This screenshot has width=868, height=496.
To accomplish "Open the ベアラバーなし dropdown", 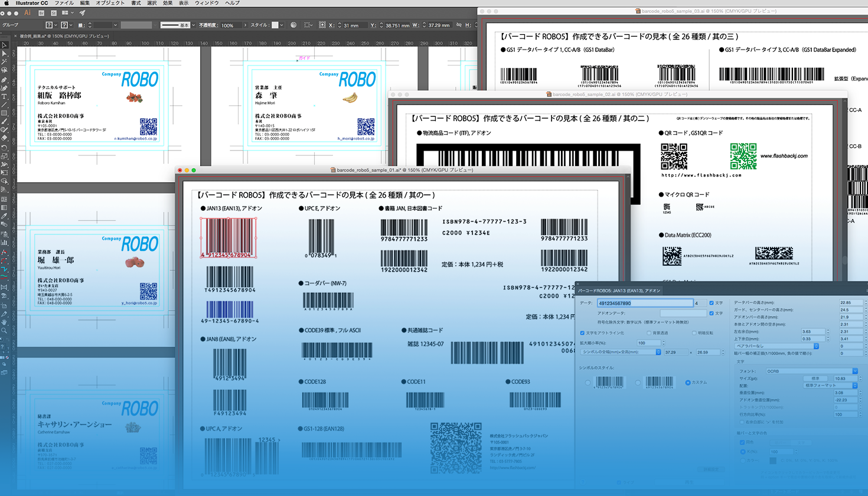I will pos(776,346).
